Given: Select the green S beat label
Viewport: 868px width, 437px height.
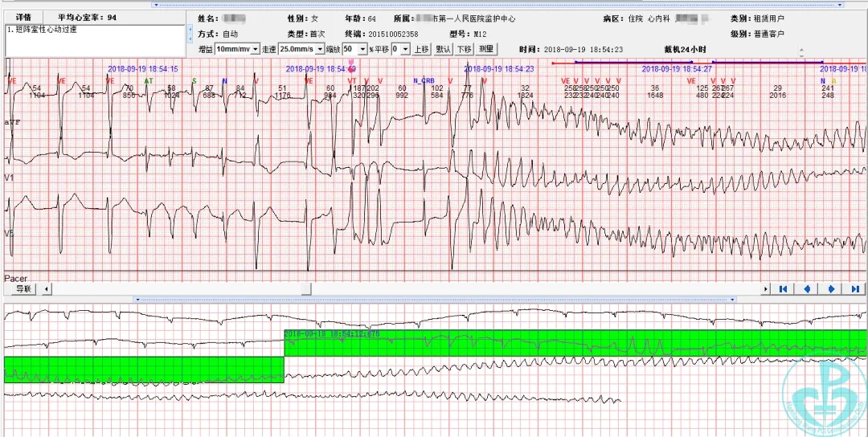Looking at the screenshot, I should pos(194,81).
